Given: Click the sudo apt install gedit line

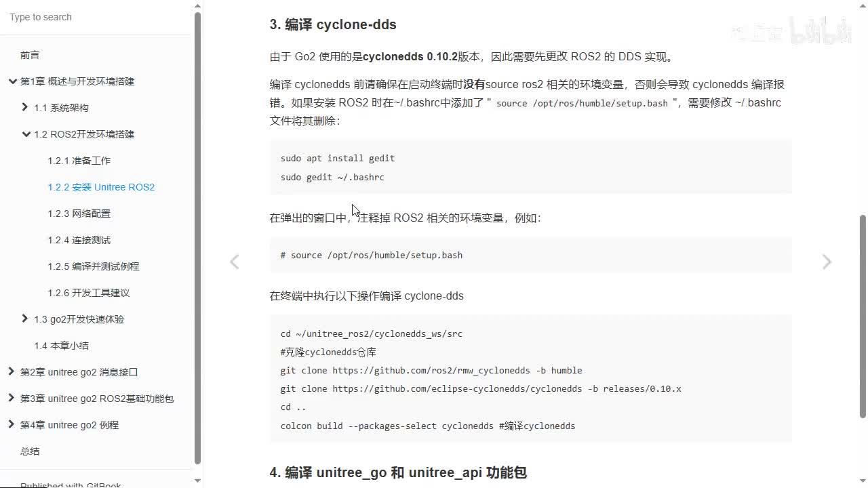Looking at the screenshot, I should point(338,158).
